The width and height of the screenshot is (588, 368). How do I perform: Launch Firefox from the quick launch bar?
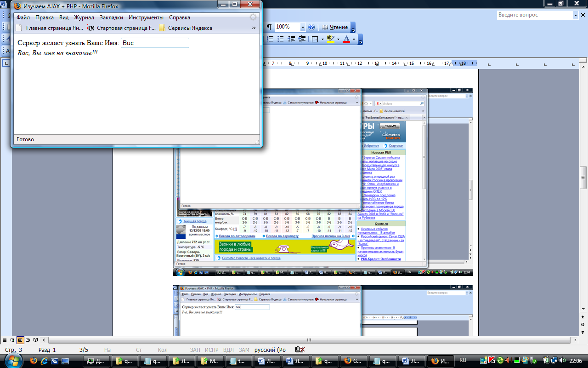[x=34, y=361]
